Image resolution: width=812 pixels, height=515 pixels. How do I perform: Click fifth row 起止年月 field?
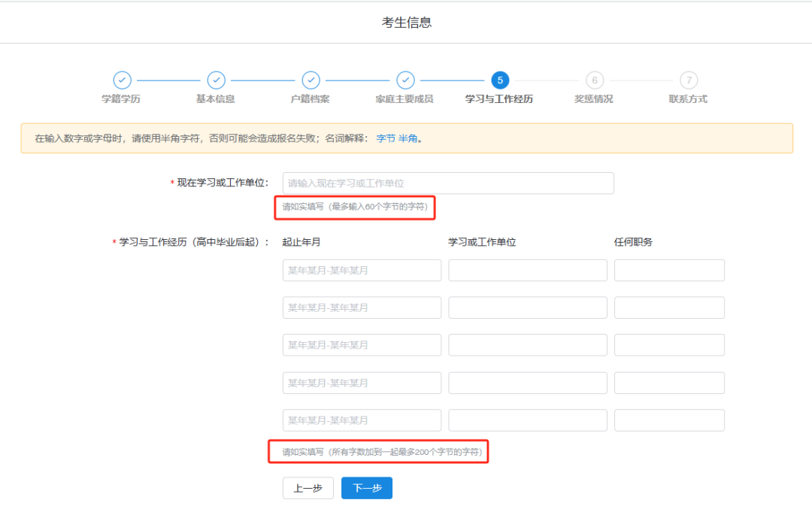click(x=362, y=420)
